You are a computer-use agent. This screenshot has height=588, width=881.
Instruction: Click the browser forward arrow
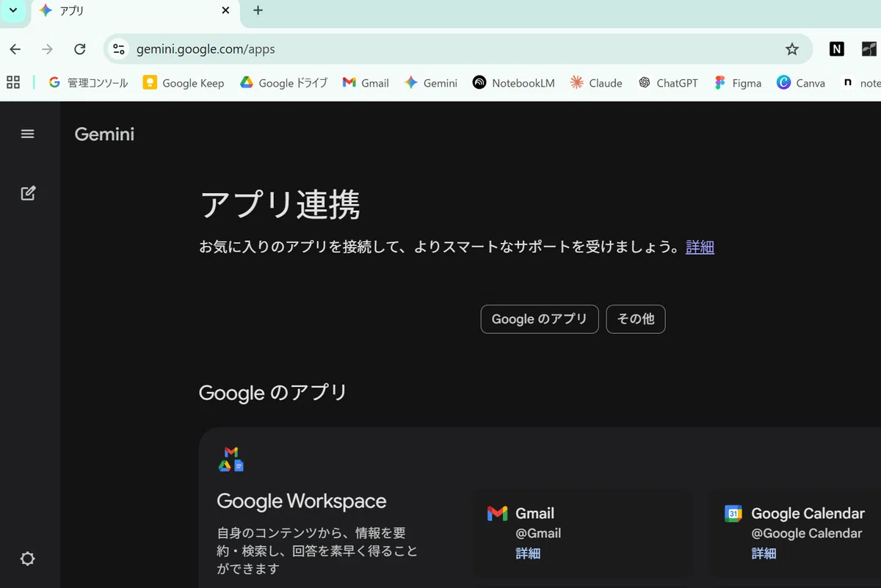coord(48,49)
